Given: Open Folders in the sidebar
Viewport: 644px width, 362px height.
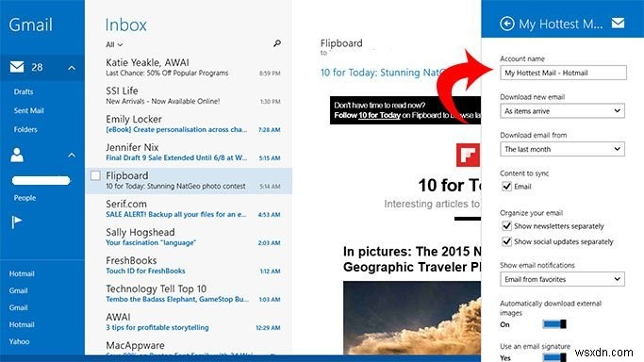Looking at the screenshot, I should (25, 129).
